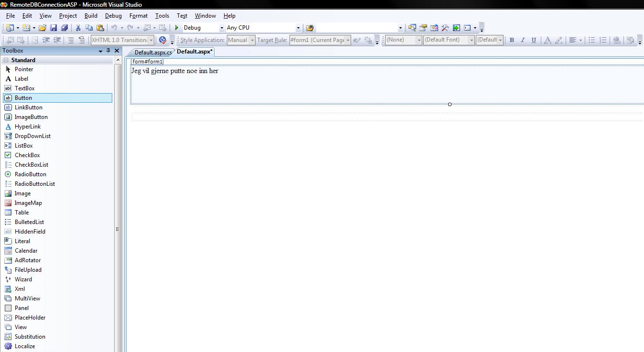Select the Calendar control in the Toolbox

pos(57,251)
